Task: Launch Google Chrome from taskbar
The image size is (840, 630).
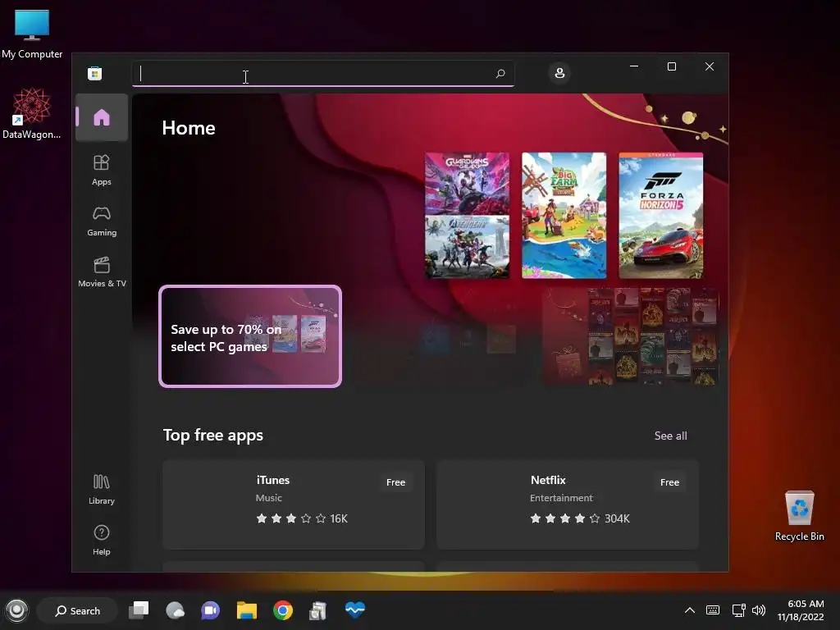Action: (283, 610)
